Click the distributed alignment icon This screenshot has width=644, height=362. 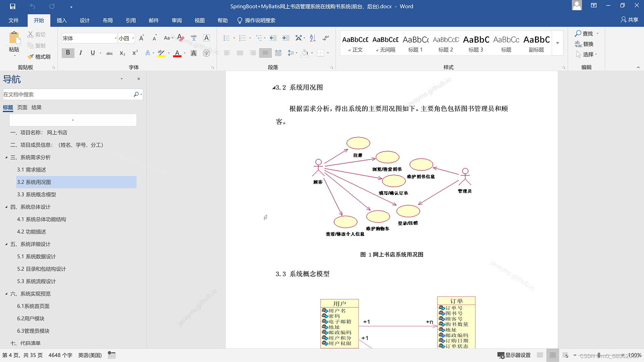(x=278, y=53)
